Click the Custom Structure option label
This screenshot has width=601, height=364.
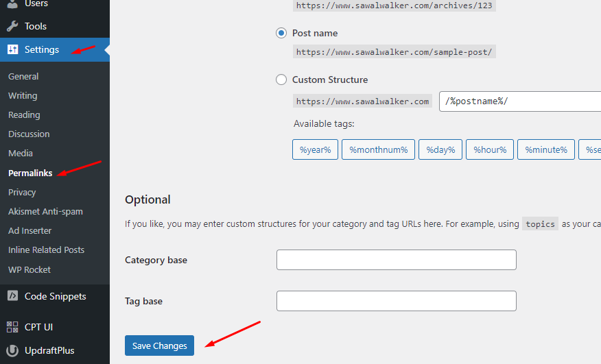point(330,80)
